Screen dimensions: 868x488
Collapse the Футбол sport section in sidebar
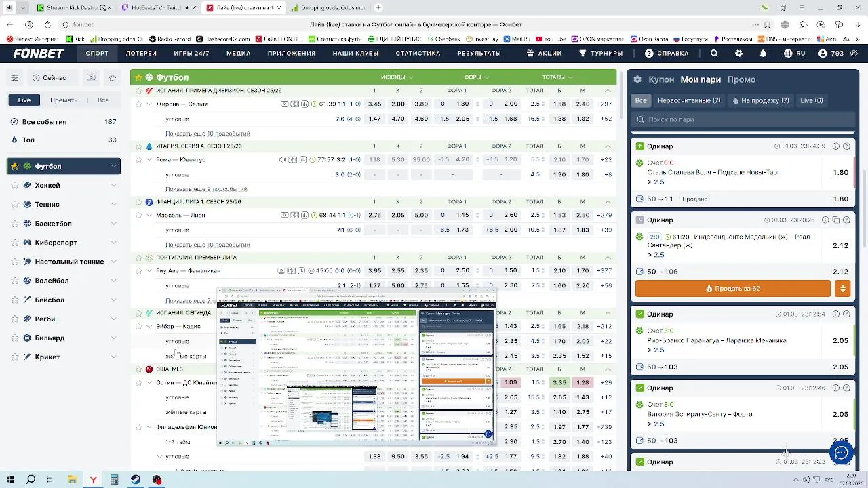coord(113,166)
